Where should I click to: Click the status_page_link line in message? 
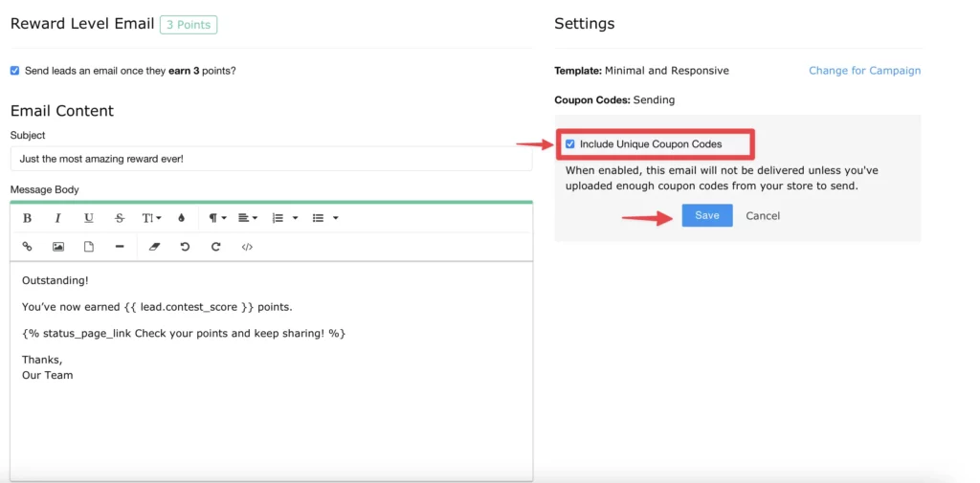(184, 334)
